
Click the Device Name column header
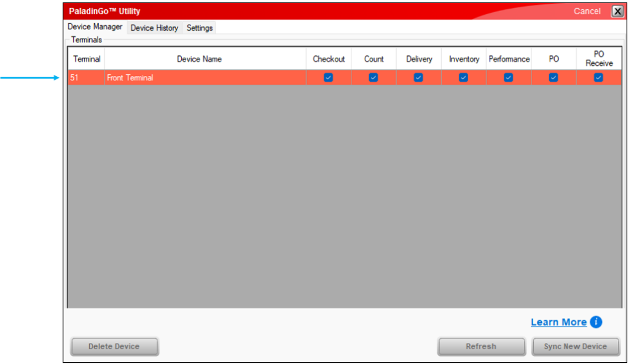pyautogui.click(x=199, y=59)
